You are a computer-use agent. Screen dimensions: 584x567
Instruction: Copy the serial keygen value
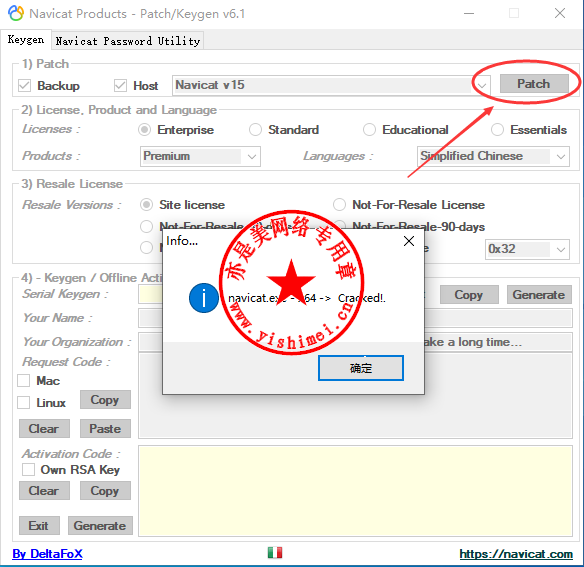point(469,295)
